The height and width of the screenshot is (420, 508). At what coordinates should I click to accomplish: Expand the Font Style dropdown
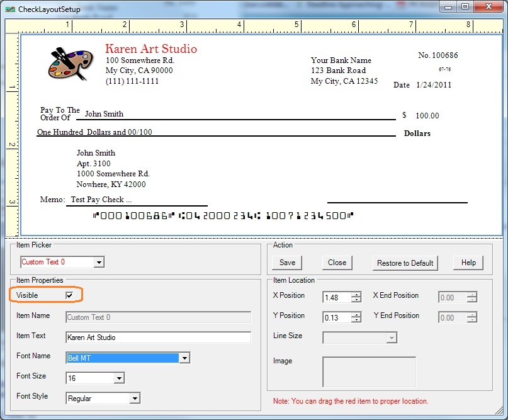pyautogui.click(x=134, y=398)
